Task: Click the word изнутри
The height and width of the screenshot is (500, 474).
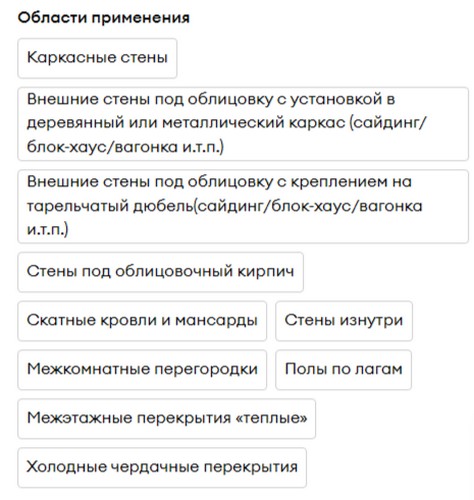Action: click(x=371, y=321)
